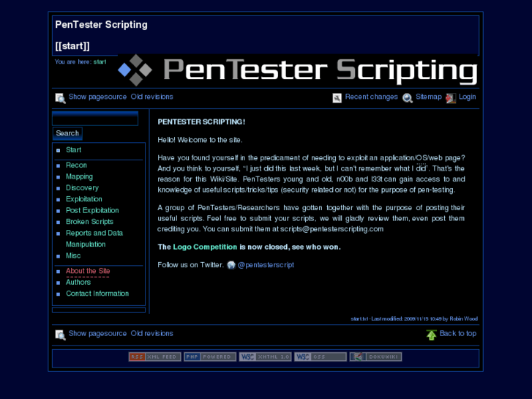Screen dimensions: 532x399
Task: Click the Search button
Action: pos(67,133)
